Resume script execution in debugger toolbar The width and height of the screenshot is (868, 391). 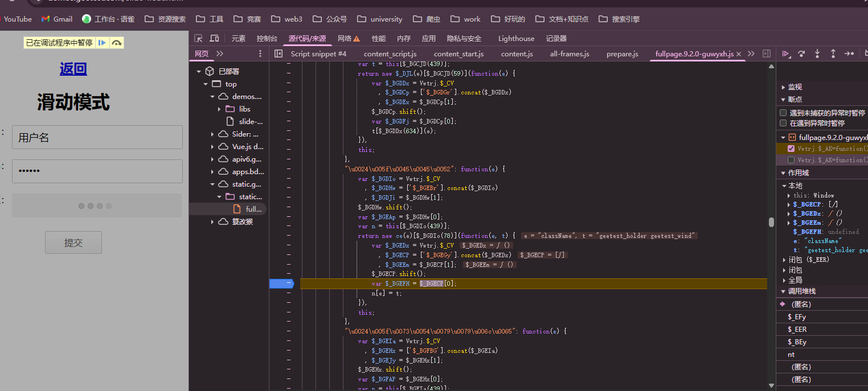[x=786, y=53]
